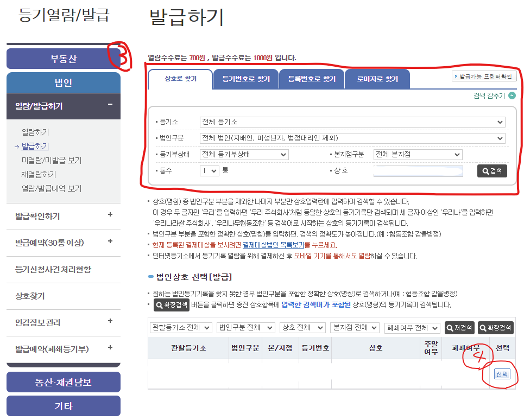The image size is (524, 420).
Task: Open the 통수 count dropdown
Action: pyautogui.click(x=210, y=171)
